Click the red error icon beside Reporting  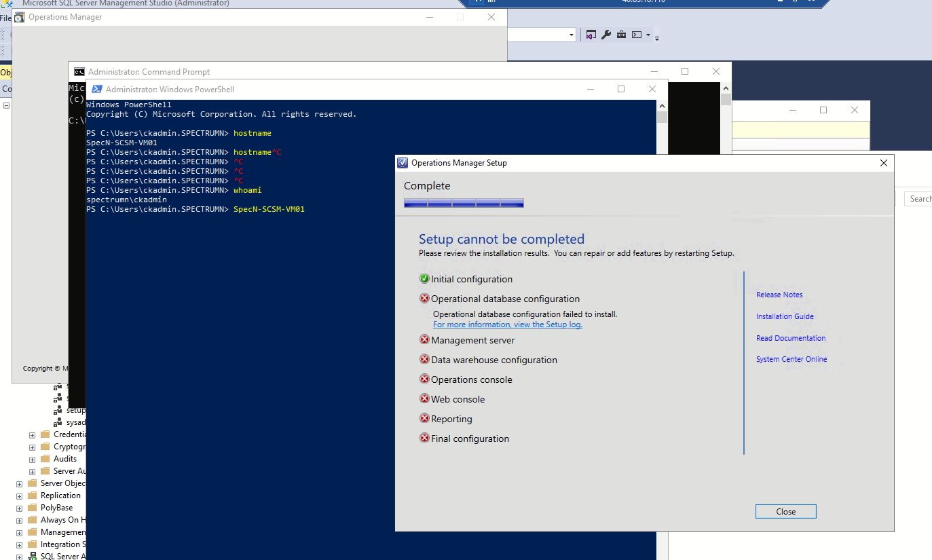coord(423,418)
